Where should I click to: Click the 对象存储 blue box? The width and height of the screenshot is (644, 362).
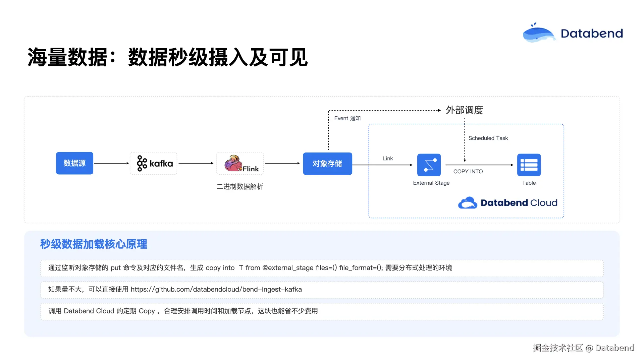pyautogui.click(x=327, y=164)
